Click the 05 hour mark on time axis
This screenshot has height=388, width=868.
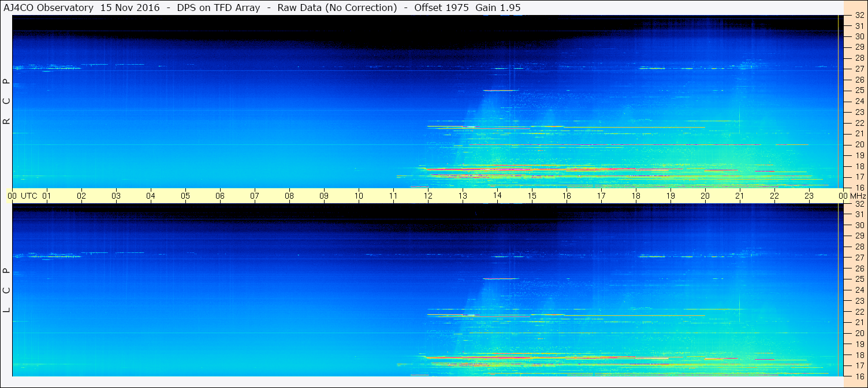185,196
